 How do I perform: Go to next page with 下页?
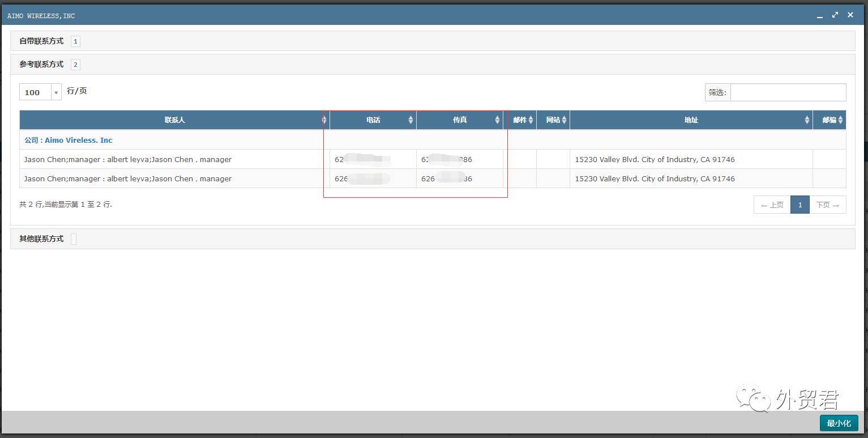pyautogui.click(x=828, y=205)
